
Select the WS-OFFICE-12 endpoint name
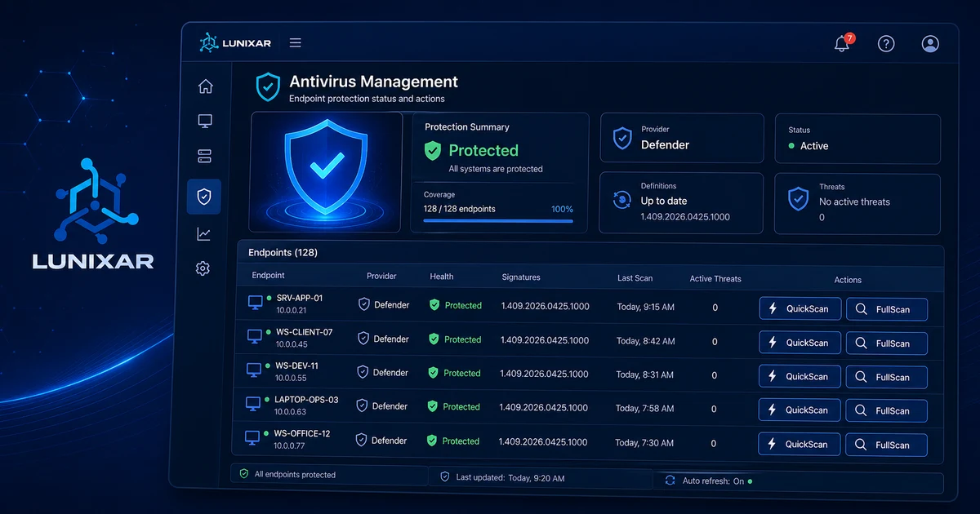(x=302, y=434)
